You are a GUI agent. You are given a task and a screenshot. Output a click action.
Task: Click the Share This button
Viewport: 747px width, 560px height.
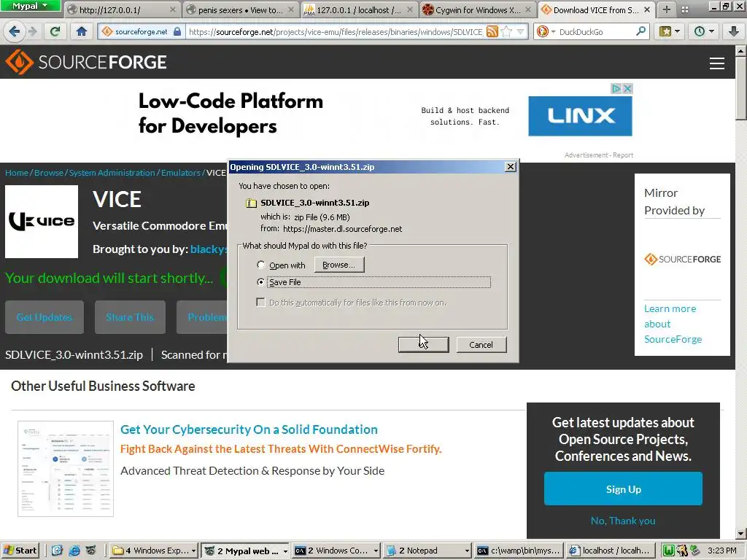pos(130,317)
